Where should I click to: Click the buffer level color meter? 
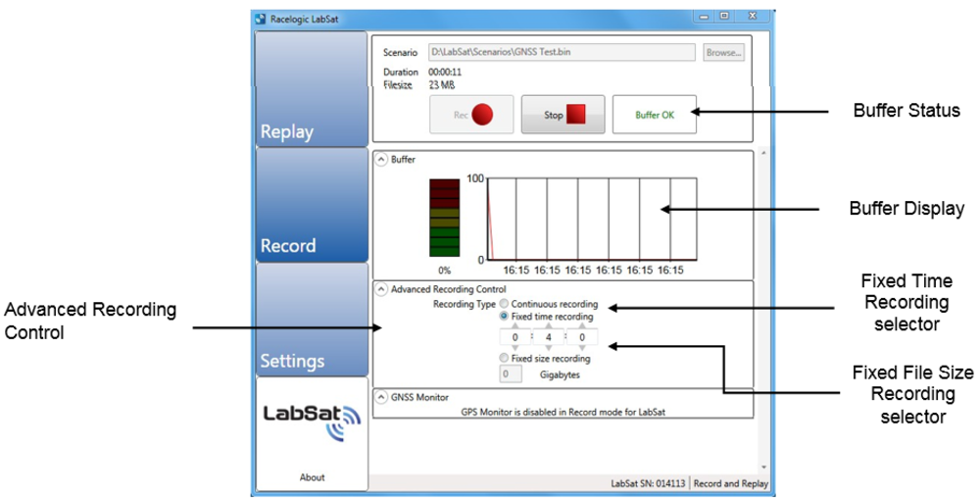[444, 218]
